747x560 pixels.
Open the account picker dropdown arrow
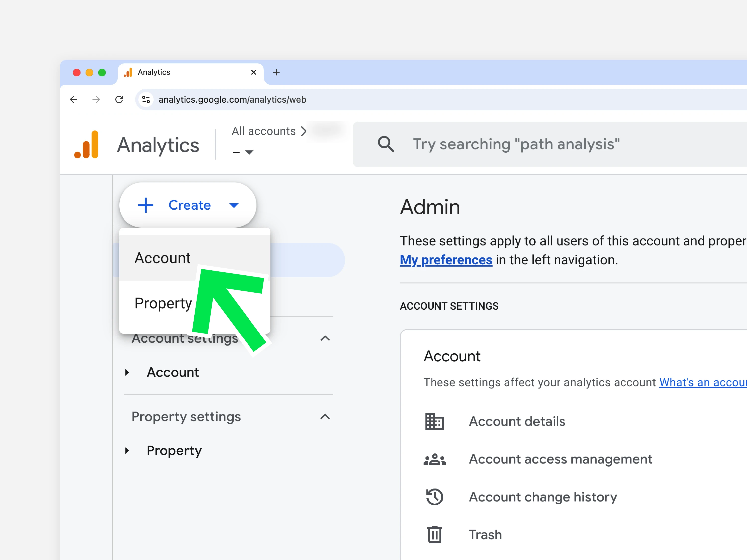point(249,152)
